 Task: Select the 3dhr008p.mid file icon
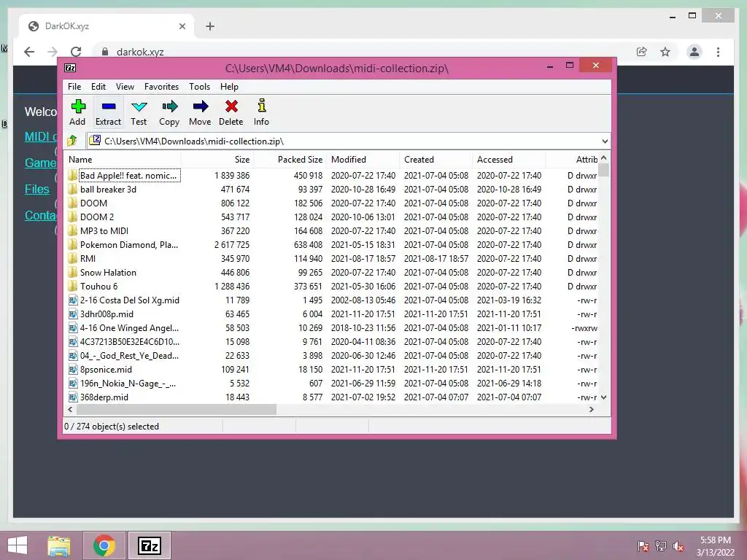(73, 314)
